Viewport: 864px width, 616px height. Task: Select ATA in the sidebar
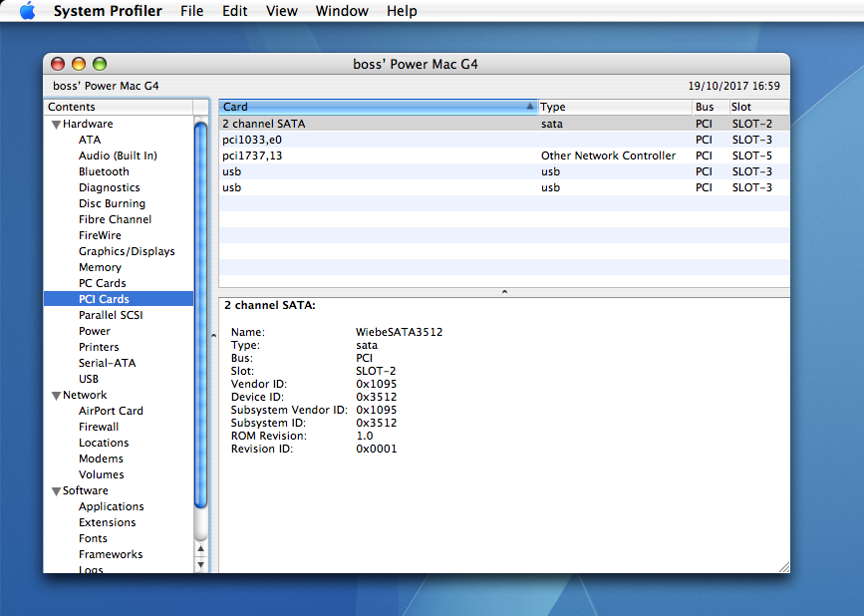pos(90,140)
